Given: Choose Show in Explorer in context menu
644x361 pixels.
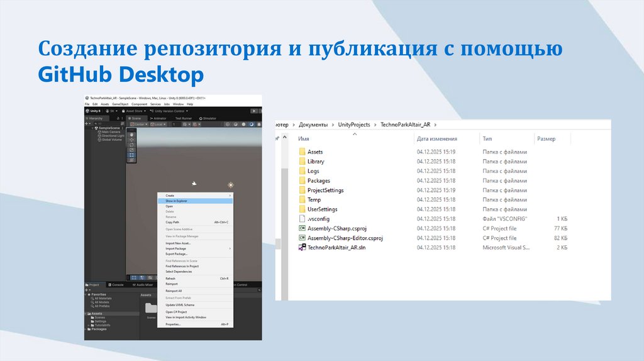Looking at the screenshot, I should (195, 201).
